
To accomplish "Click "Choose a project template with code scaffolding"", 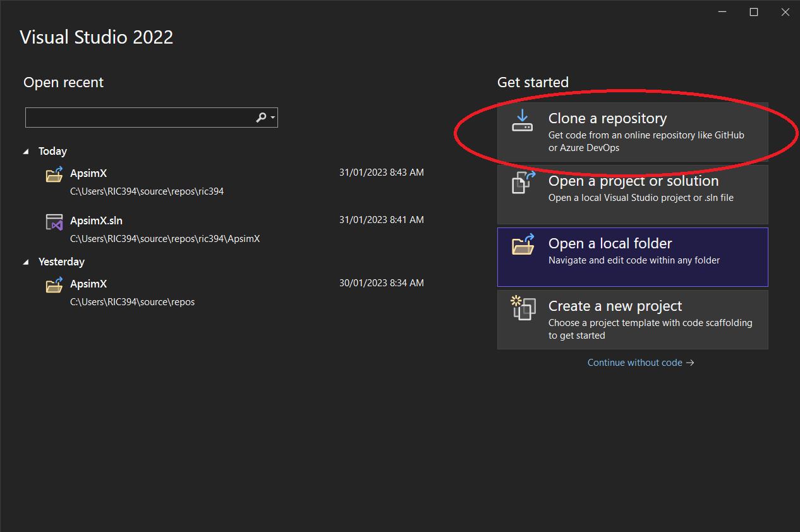I will [x=650, y=323].
